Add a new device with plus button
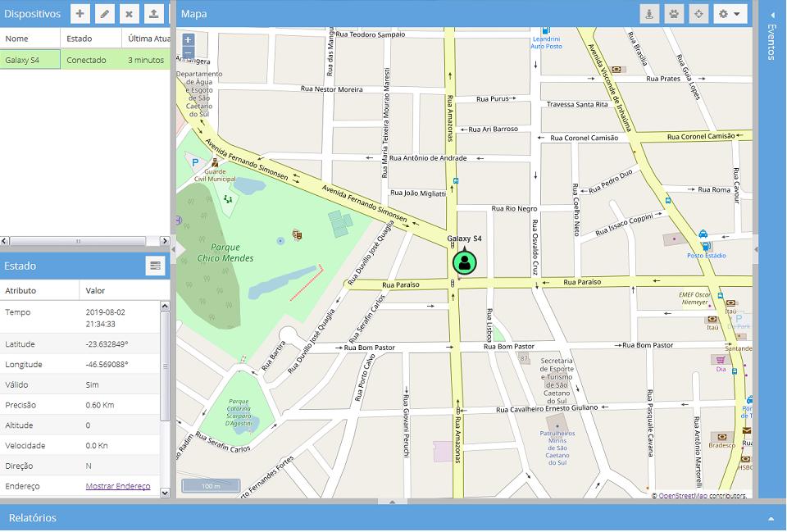 (80, 14)
